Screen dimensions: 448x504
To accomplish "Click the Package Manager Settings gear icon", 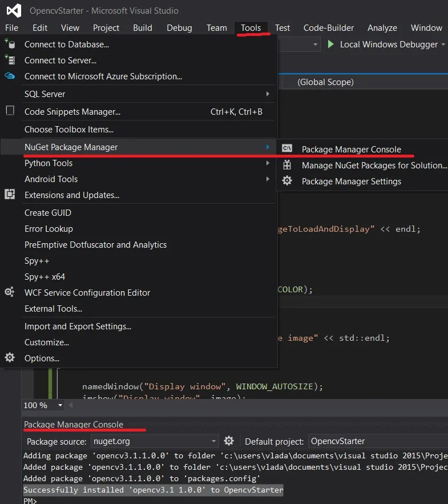I will [x=287, y=180].
